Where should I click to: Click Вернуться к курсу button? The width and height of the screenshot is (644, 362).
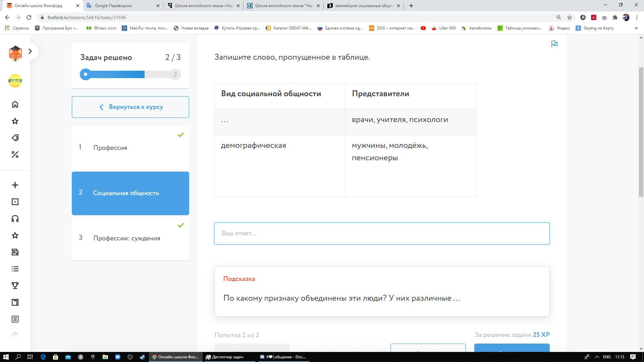[130, 107]
